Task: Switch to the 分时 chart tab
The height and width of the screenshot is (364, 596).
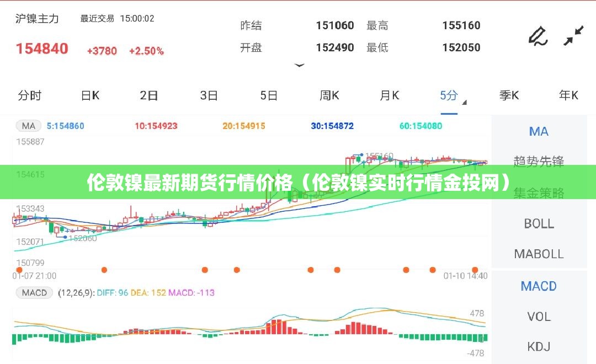Action: coord(29,95)
